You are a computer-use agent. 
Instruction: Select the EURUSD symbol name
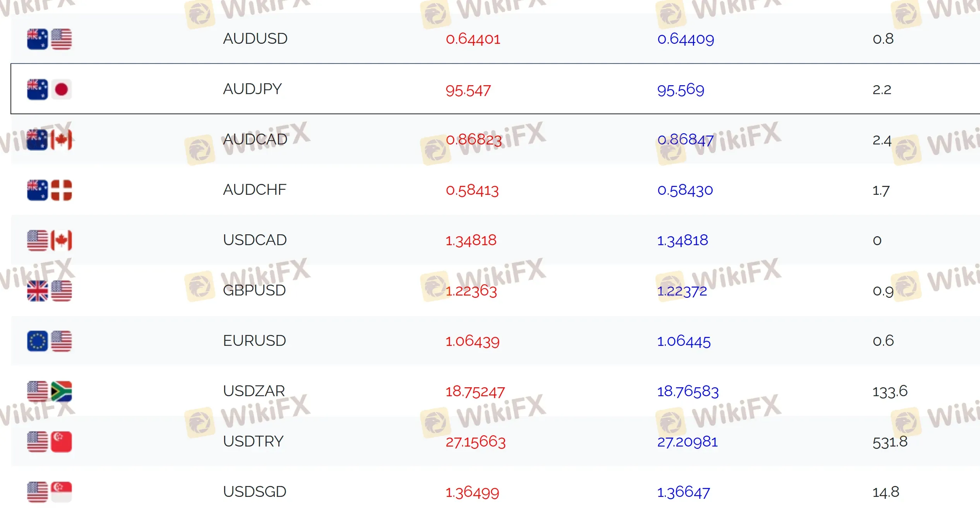pos(254,341)
